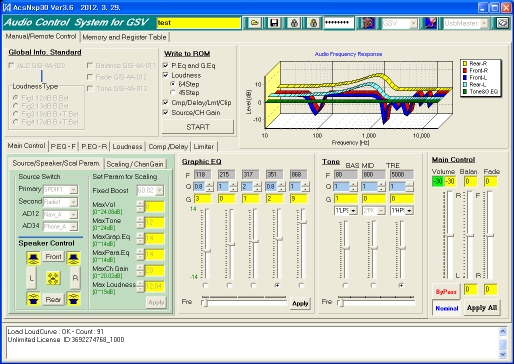Open Primary source dropdown showing SPDIF1
Screen dimensions: 514x364
(x=73, y=190)
